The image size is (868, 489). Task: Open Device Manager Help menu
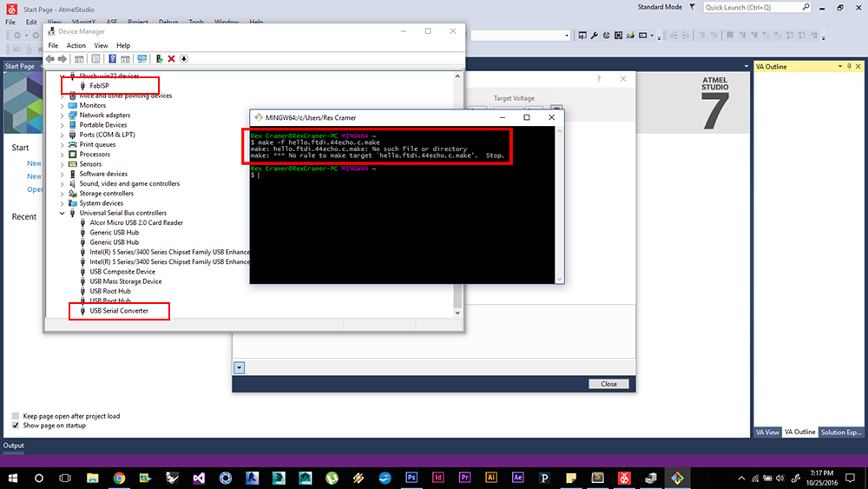pos(123,45)
